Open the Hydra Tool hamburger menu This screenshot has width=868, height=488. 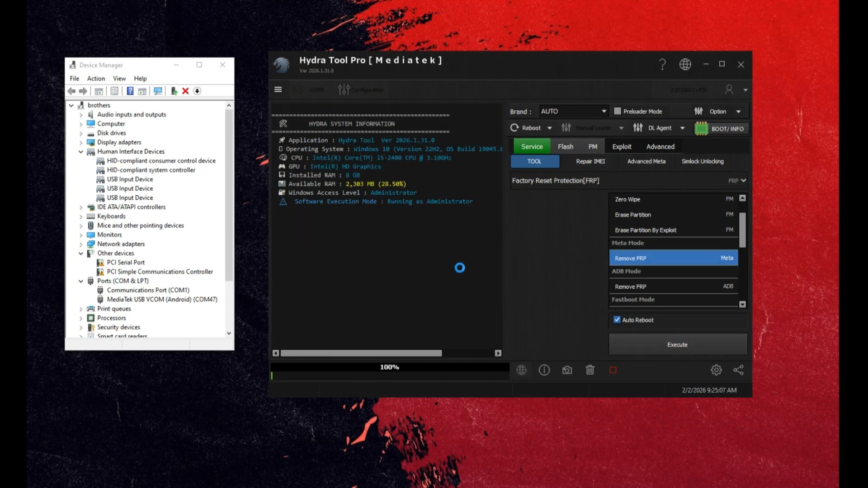pyautogui.click(x=278, y=89)
